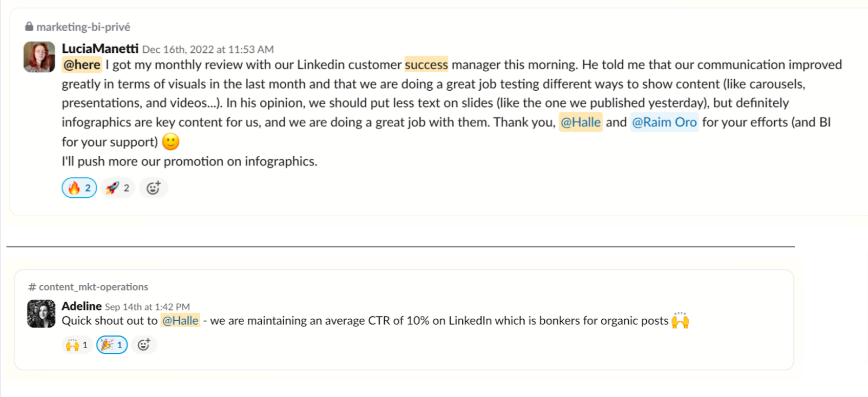868x397 pixels.
Task: Click the lock icon beside marketing-bi-privé
Action: pyautogui.click(x=29, y=27)
